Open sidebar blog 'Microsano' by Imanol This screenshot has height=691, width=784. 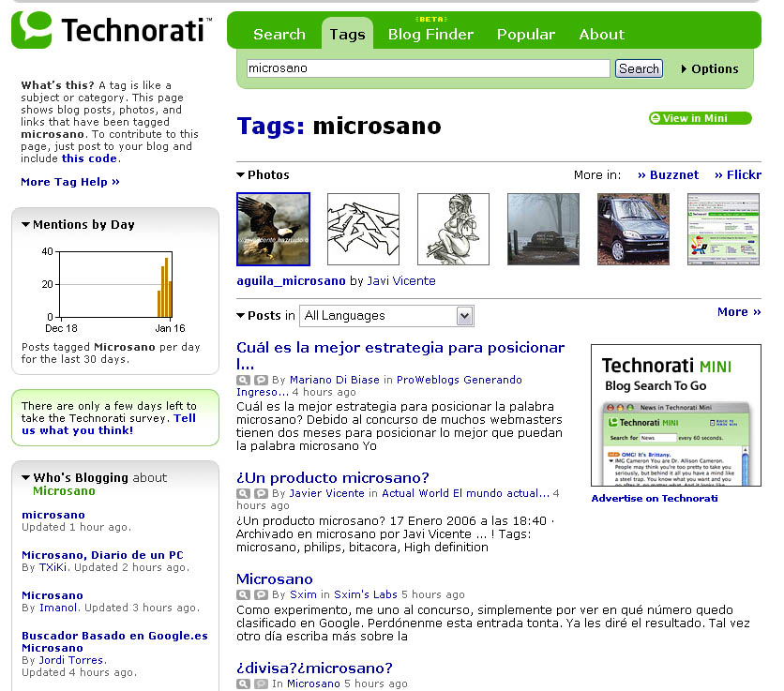[52, 595]
